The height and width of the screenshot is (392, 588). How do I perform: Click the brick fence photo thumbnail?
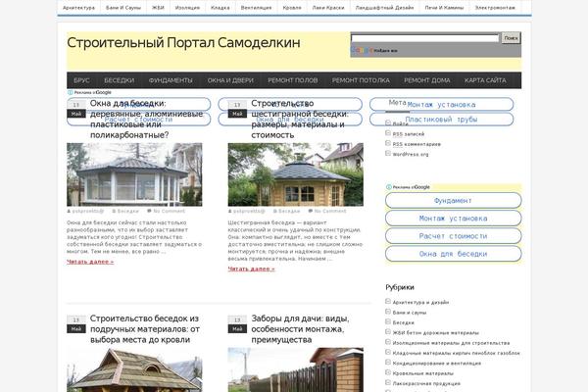pos(296,369)
